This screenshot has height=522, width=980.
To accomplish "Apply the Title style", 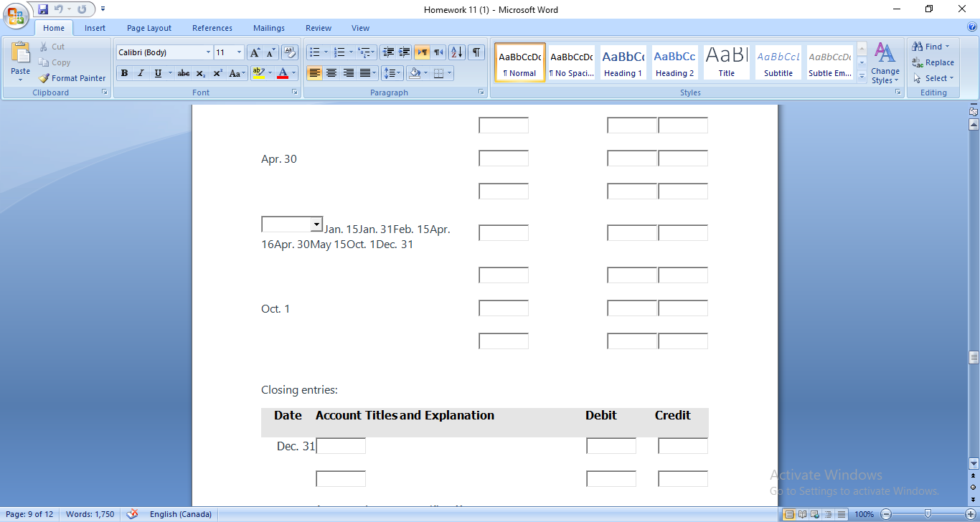I will coord(726,62).
